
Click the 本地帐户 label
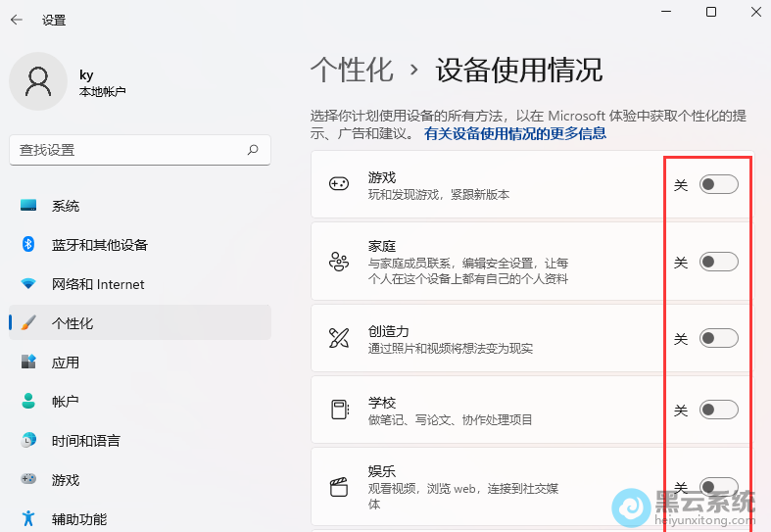point(102,92)
